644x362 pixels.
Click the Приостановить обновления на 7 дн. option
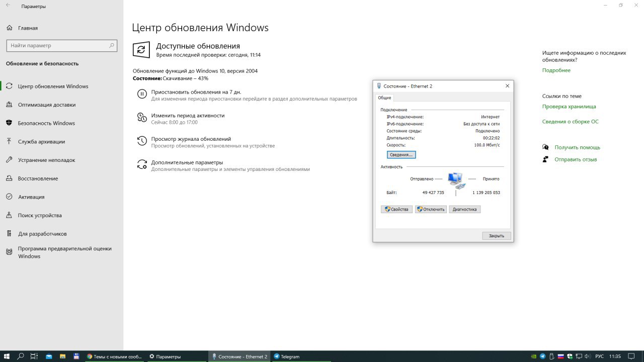pos(196,92)
